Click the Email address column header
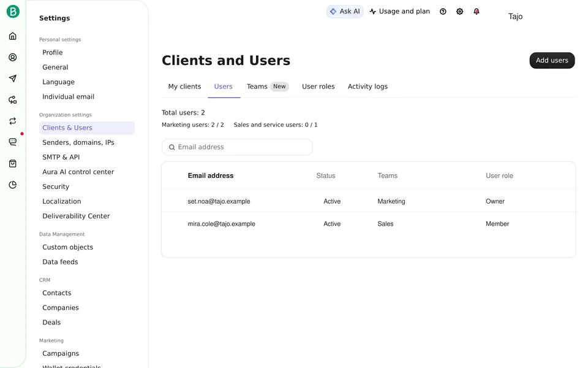The width and height of the screenshot is (588, 368). 210,176
